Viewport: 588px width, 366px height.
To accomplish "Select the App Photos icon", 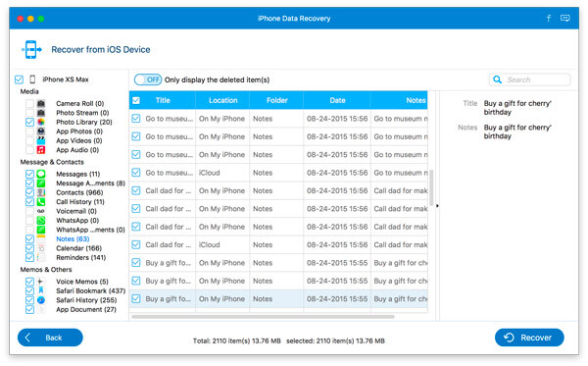I will click(41, 131).
